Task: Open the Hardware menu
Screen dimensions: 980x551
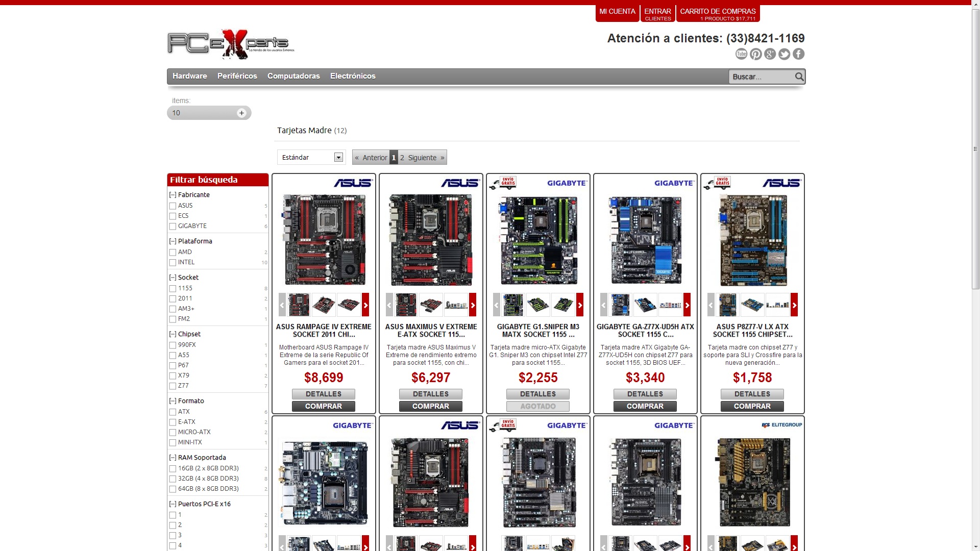Action: coord(189,76)
